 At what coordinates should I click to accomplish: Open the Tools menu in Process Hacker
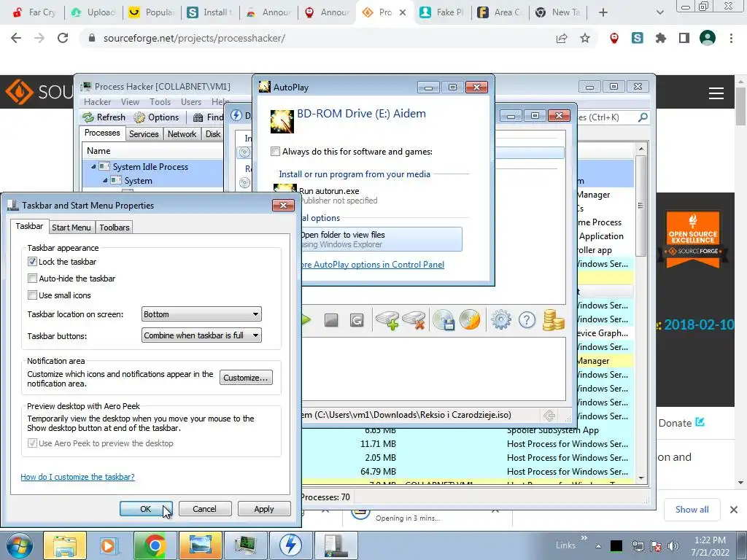click(x=160, y=102)
